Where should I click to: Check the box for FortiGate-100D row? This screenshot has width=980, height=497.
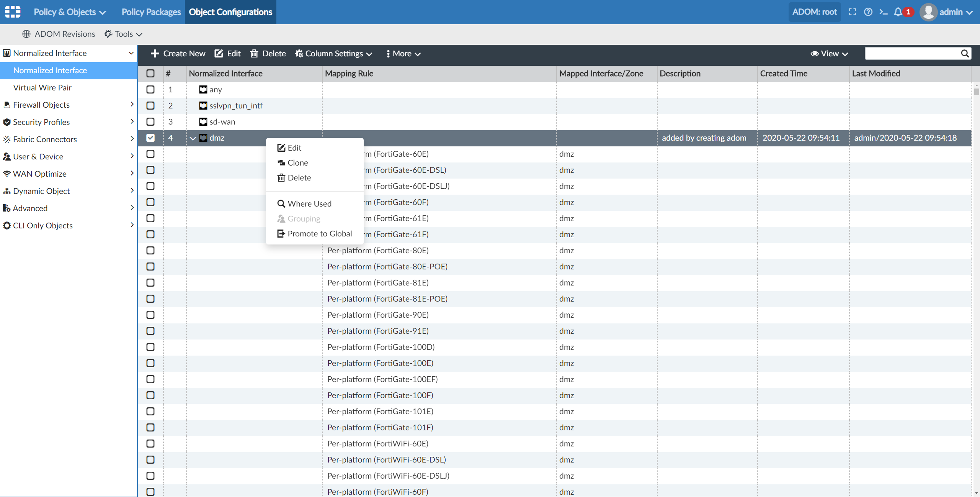pos(150,347)
